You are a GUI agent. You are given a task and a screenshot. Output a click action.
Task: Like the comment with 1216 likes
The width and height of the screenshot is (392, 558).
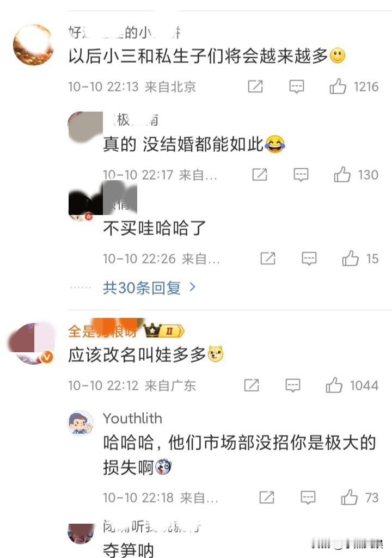pos(338,86)
